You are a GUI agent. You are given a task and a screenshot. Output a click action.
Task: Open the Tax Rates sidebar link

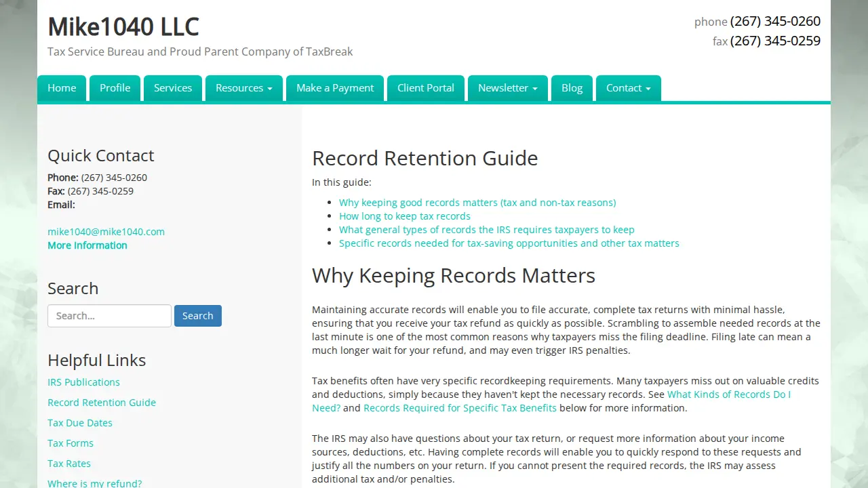click(x=69, y=464)
